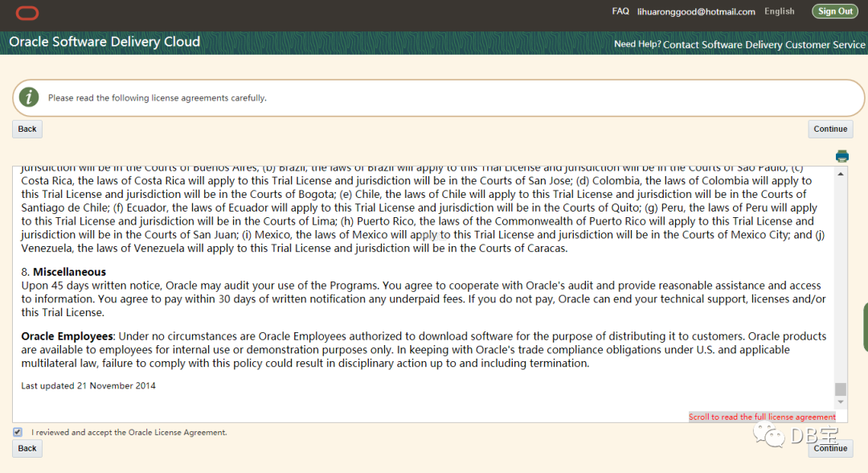Click the green info icon
The width and height of the screenshot is (868, 473).
tap(29, 97)
